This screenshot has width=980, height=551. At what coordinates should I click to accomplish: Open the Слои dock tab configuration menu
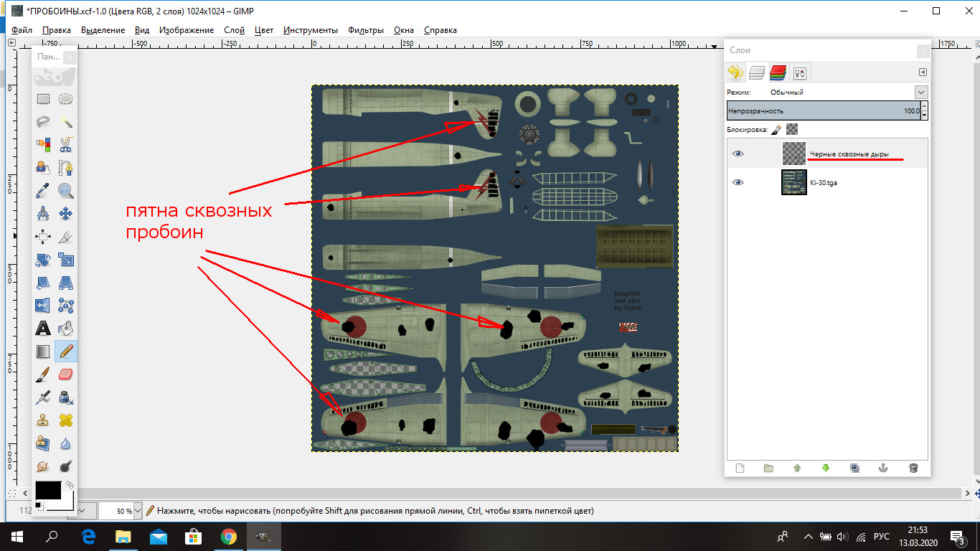tap(923, 72)
